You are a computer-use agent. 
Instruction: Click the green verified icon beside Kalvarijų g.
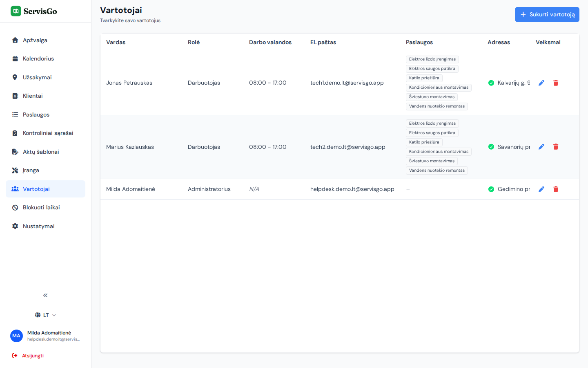491,83
